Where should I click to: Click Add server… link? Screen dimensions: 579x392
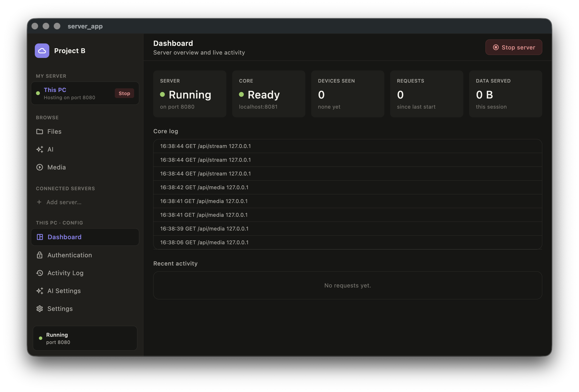tap(64, 202)
